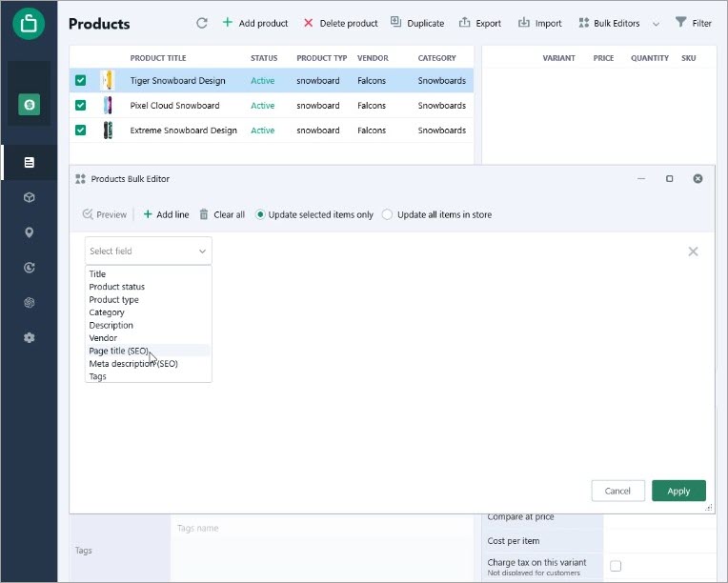Select the Extreme Snowboard Design title

(183, 131)
